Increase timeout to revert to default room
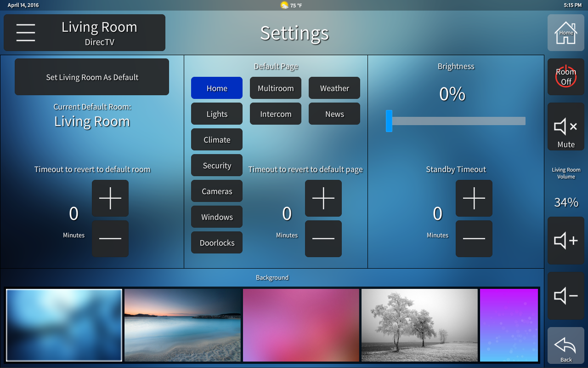Screen dimensions: 588x368 pyautogui.click(x=110, y=198)
